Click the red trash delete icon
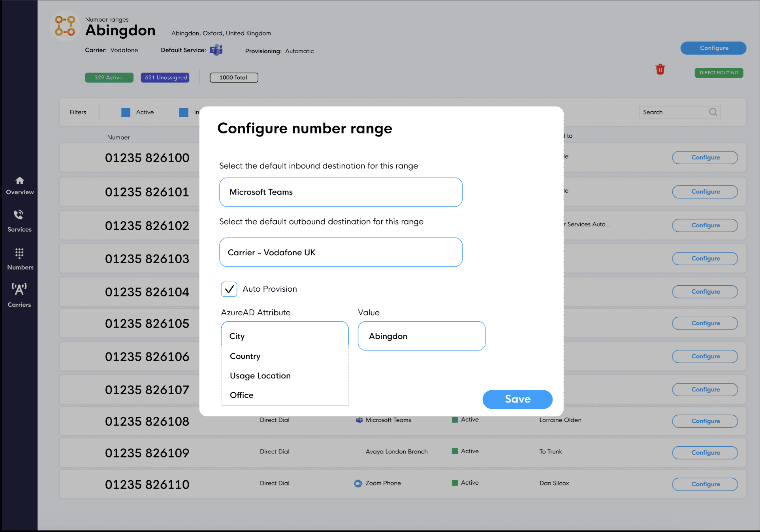The image size is (760, 532). tap(660, 69)
